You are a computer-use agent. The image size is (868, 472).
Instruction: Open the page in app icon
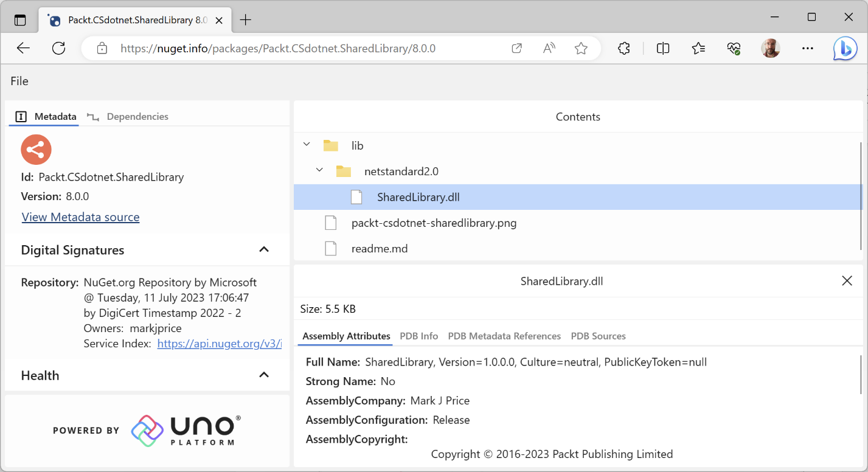[x=516, y=49]
